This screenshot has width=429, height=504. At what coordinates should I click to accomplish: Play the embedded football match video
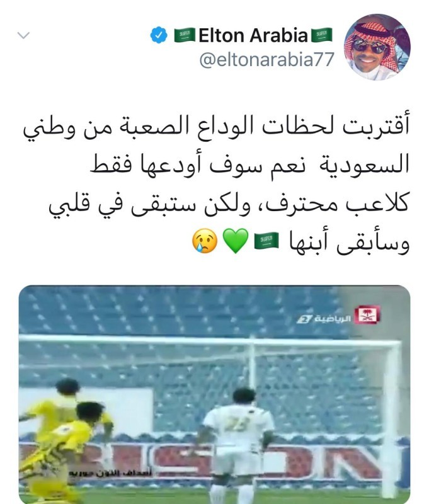tap(214, 394)
